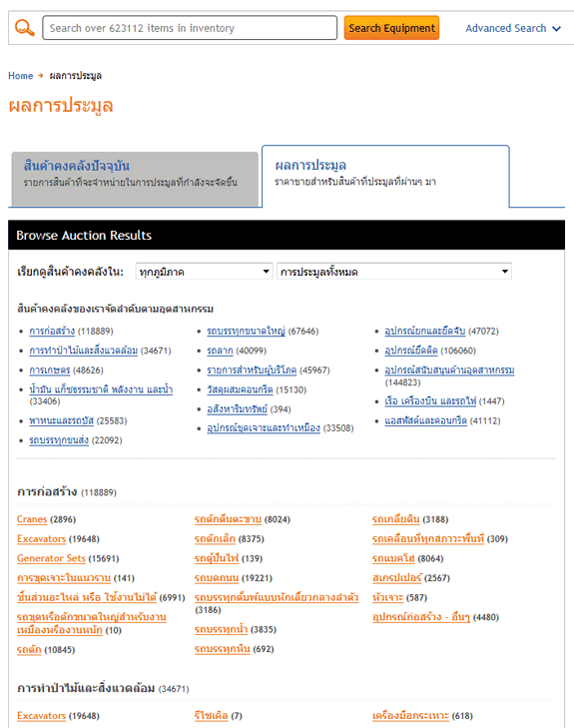
Task: Open the อุปกรณ์ยึดติด (106060) link
Action: [411, 351]
